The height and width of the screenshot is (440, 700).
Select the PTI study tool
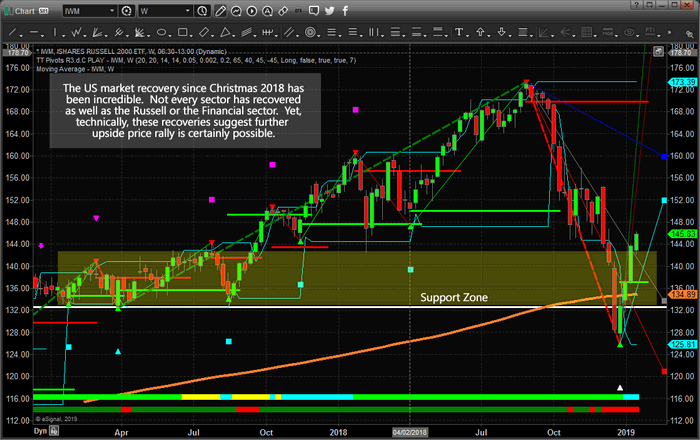[650, 32]
